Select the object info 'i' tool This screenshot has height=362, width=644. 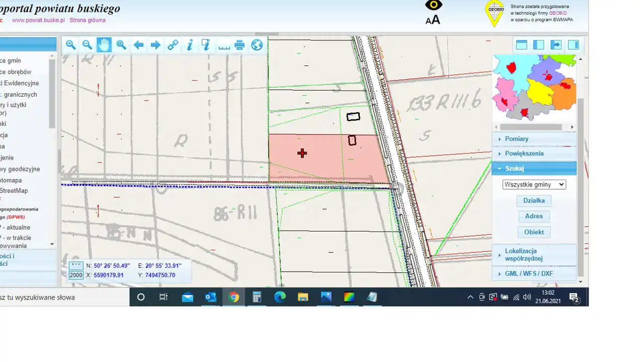click(190, 45)
